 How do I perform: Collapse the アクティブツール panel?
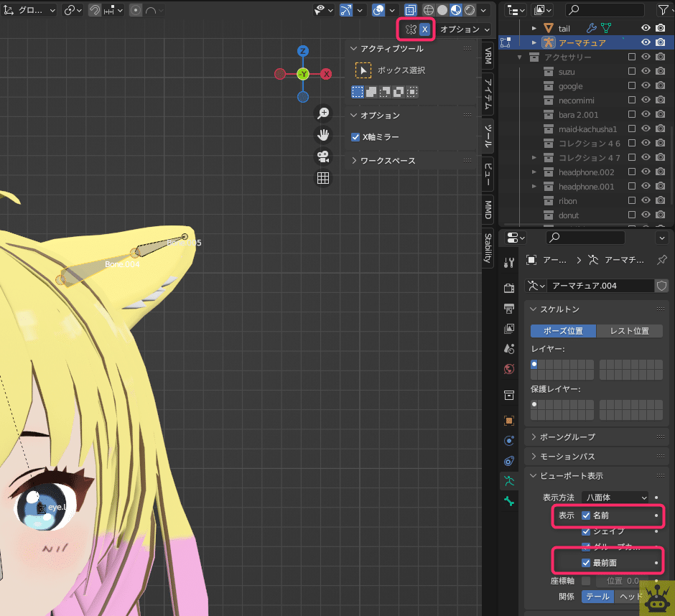[x=353, y=49]
